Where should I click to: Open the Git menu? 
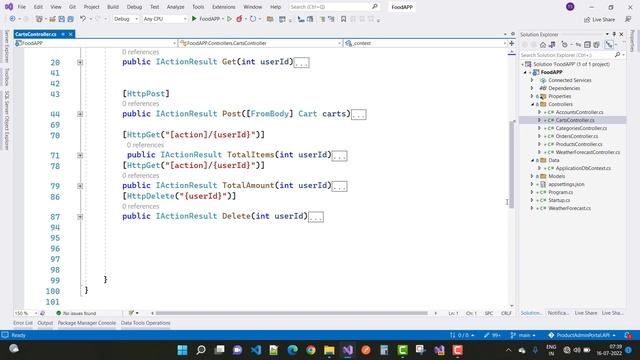coord(72,7)
